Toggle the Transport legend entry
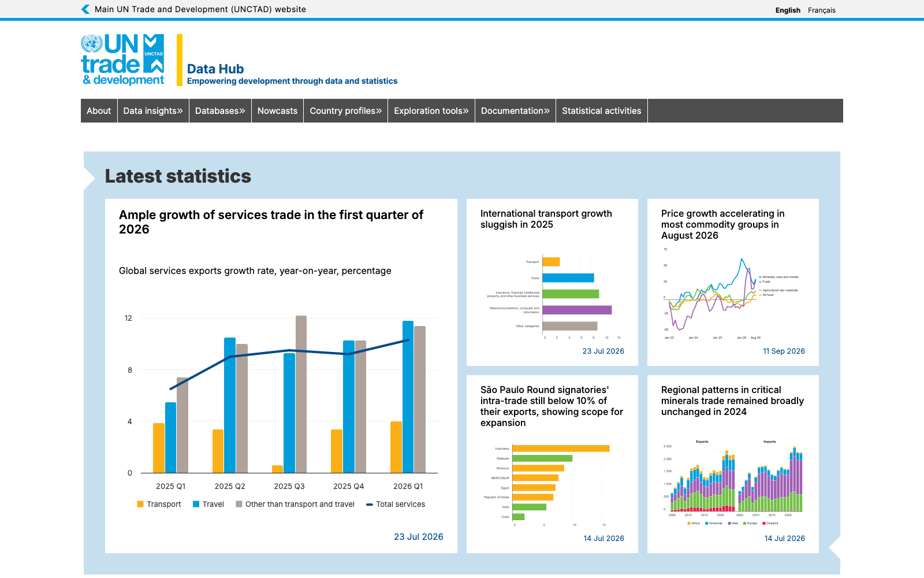Image resolution: width=924 pixels, height=578 pixels. pyautogui.click(x=159, y=504)
